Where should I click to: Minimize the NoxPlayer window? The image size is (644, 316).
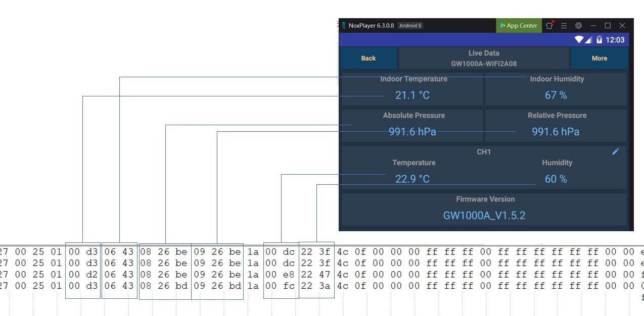593,26
